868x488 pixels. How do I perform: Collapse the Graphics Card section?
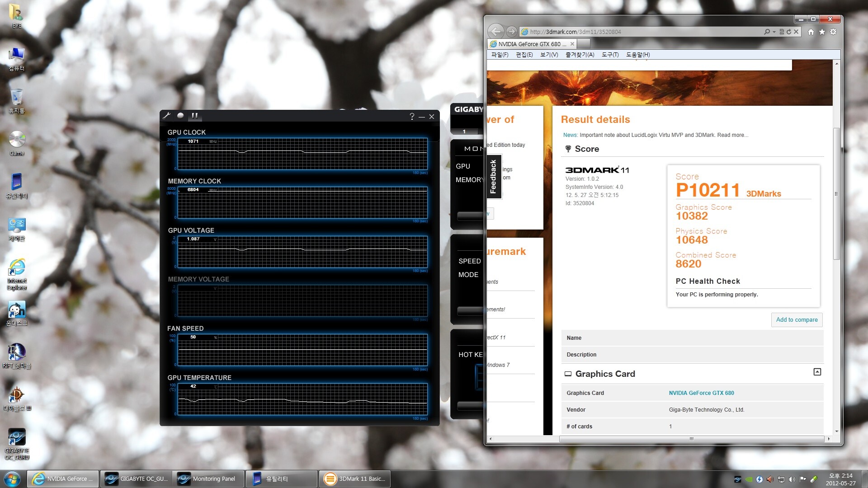click(x=817, y=372)
